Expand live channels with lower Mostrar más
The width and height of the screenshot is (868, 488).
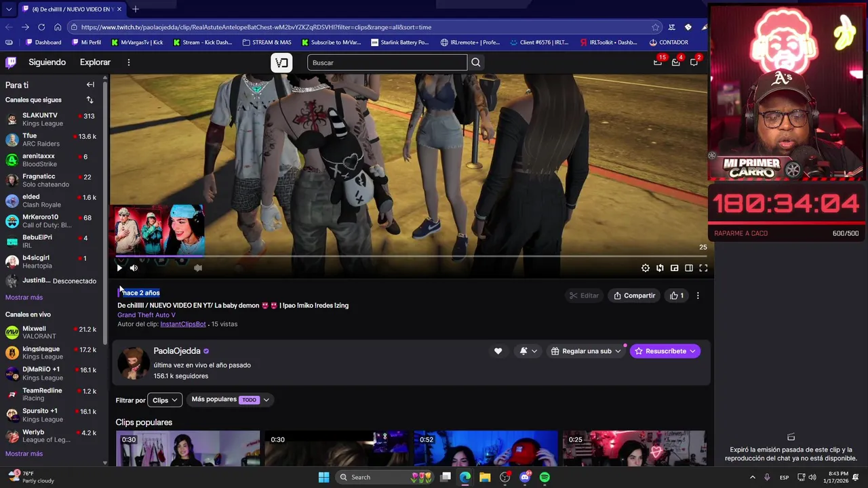pyautogui.click(x=24, y=454)
